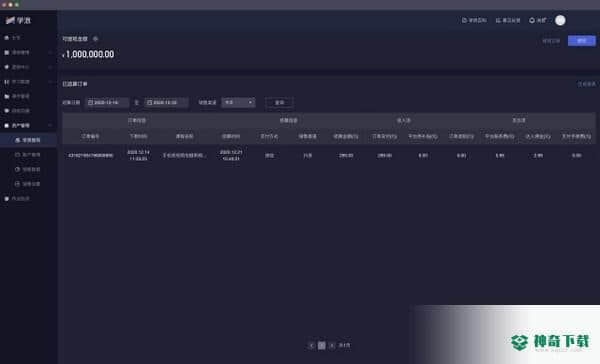Open the calendar icon of end date
This screenshot has height=364, width=600.
coord(150,103)
